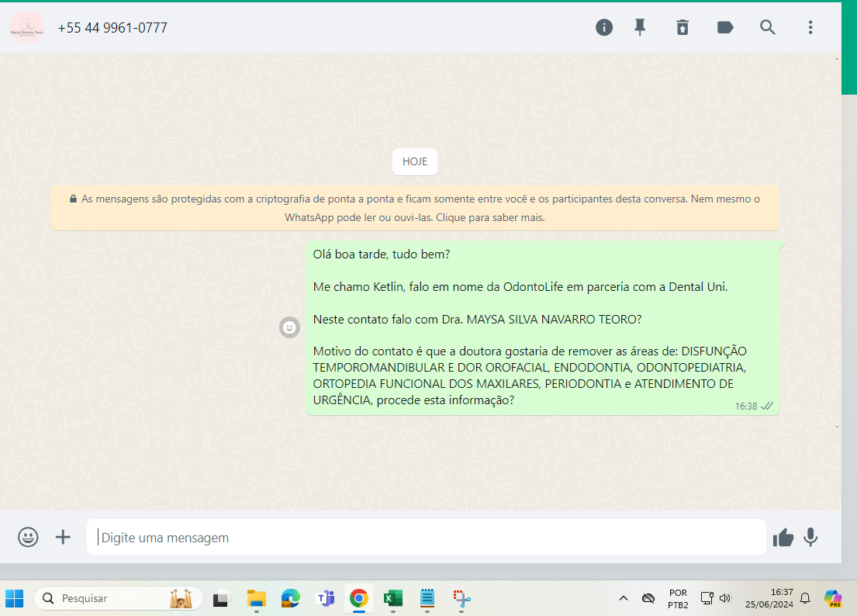Image resolution: width=857 pixels, height=616 pixels.
Task: Click the HOJE date chip
Action: click(x=415, y=162)
